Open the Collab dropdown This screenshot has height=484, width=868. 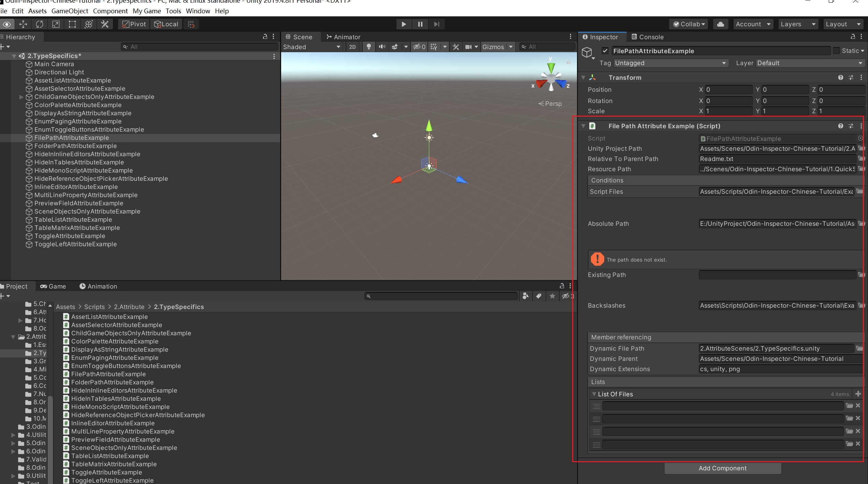tap(689, 24)
